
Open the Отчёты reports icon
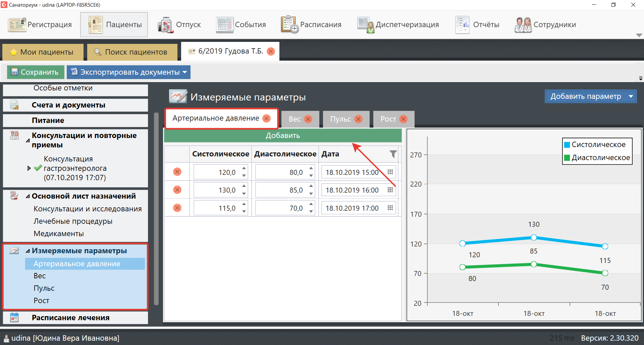point(462,25)
